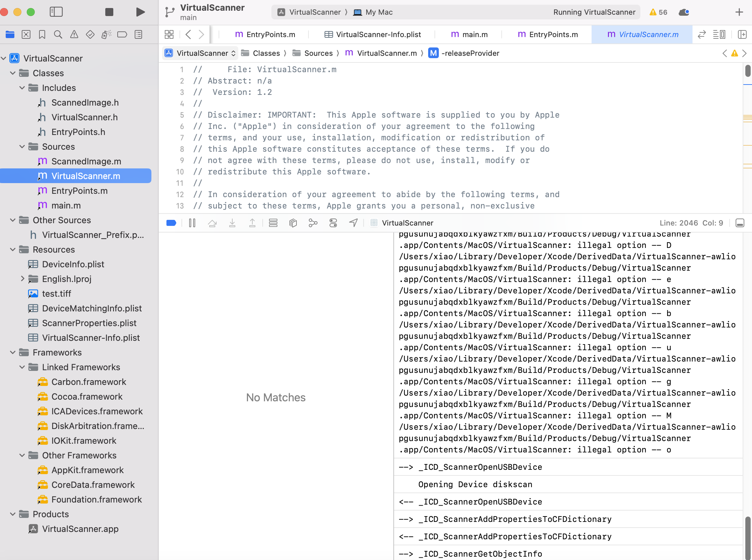The width and height of the screenshot is (752, 560).
Task: Stop the running VirtualScanner app
Action: (109, 12)
